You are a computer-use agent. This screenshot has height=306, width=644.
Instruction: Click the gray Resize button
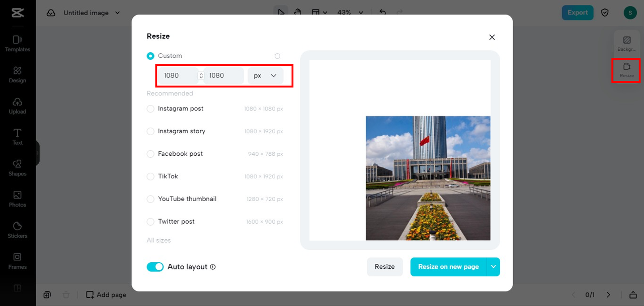[385, 267]
